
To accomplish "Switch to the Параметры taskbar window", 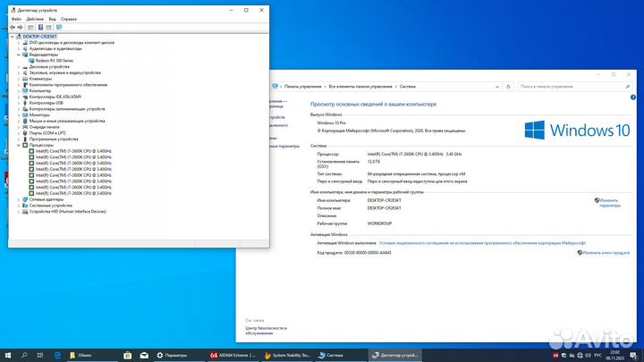I will point(178,356).
